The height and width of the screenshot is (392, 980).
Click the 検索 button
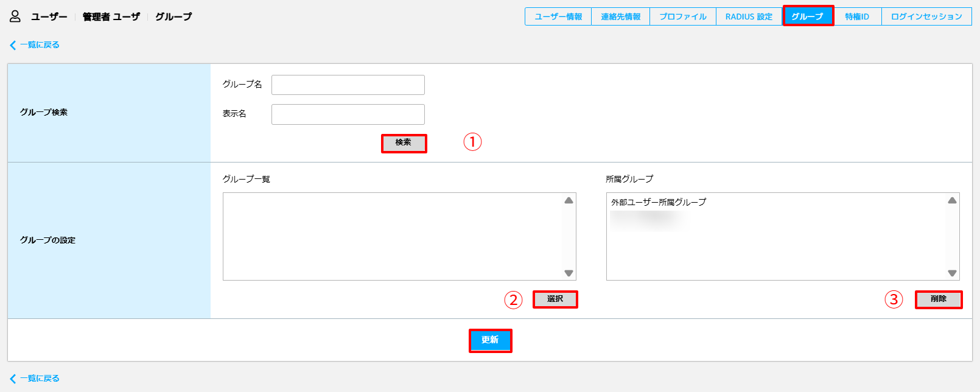[404, 143]
